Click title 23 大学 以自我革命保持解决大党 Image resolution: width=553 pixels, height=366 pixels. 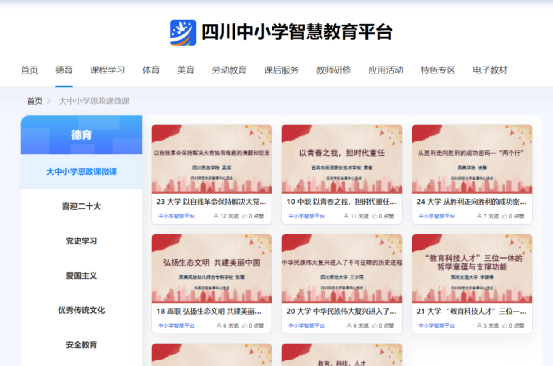click(211, 202)
